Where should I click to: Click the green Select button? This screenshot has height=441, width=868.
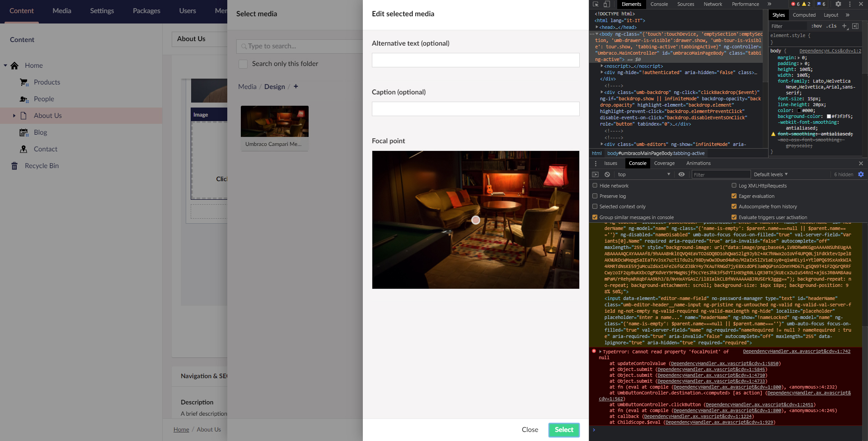pos(564,430)
